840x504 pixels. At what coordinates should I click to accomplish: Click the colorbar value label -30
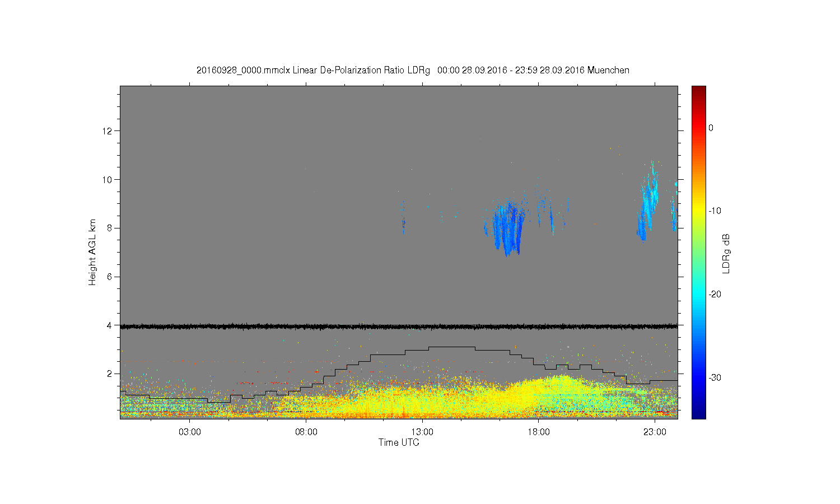tap(715, 378)
